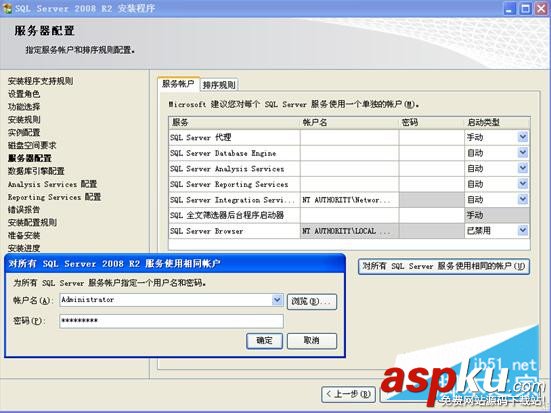Minimize the SQL Server 2008 R2 setup window
This screenshot has height=413, width=551.
coord(510,8)
